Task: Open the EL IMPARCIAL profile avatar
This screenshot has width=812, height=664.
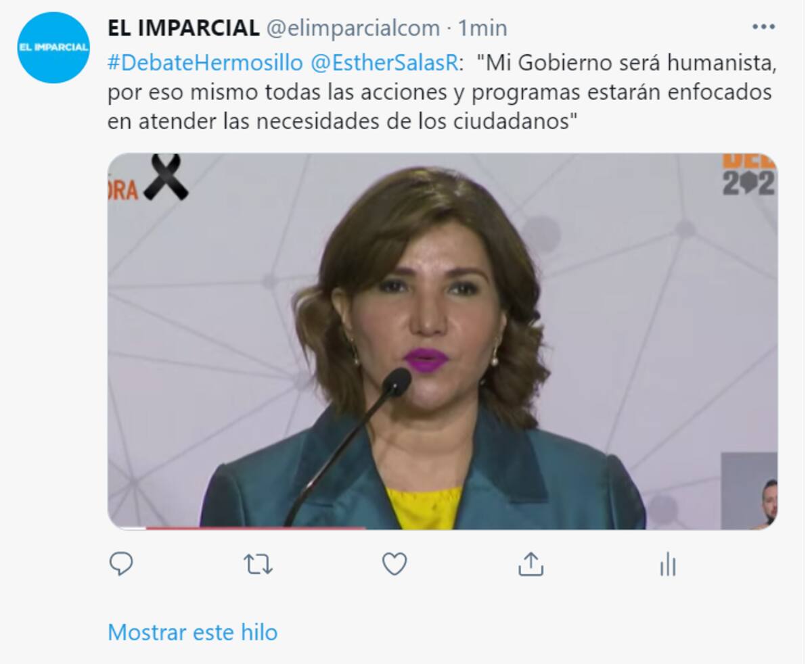Action: 53,47
